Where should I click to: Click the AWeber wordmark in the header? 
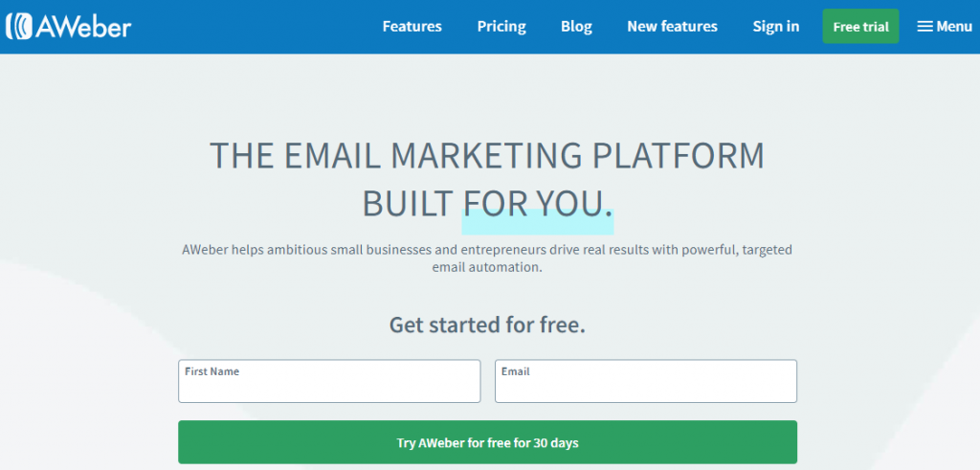tap(83, 26)
